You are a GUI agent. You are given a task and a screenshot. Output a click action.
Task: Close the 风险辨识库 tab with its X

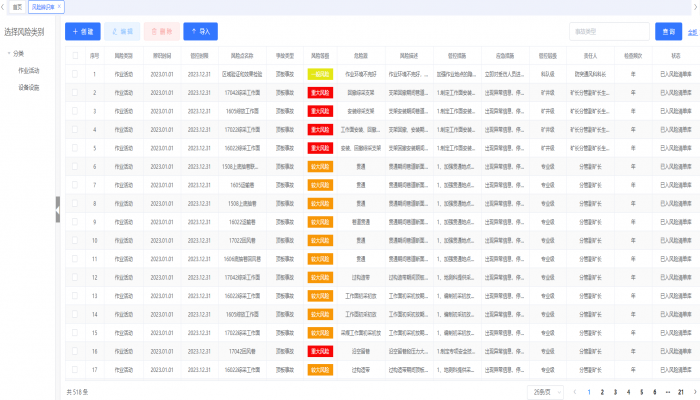click(60, 6)
